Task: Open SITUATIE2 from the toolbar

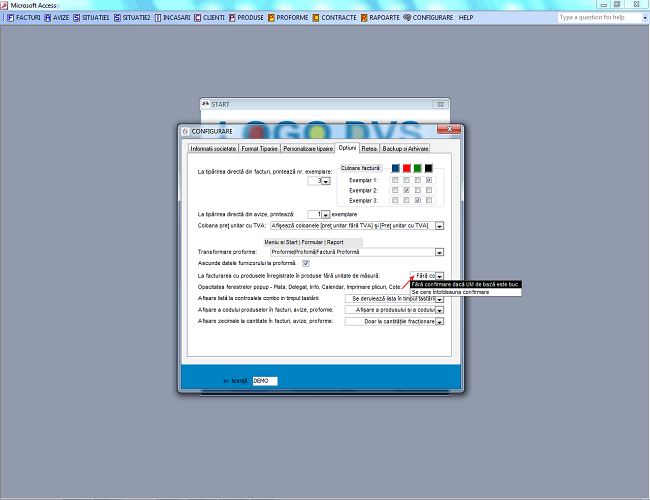Action: coord(132,17)
